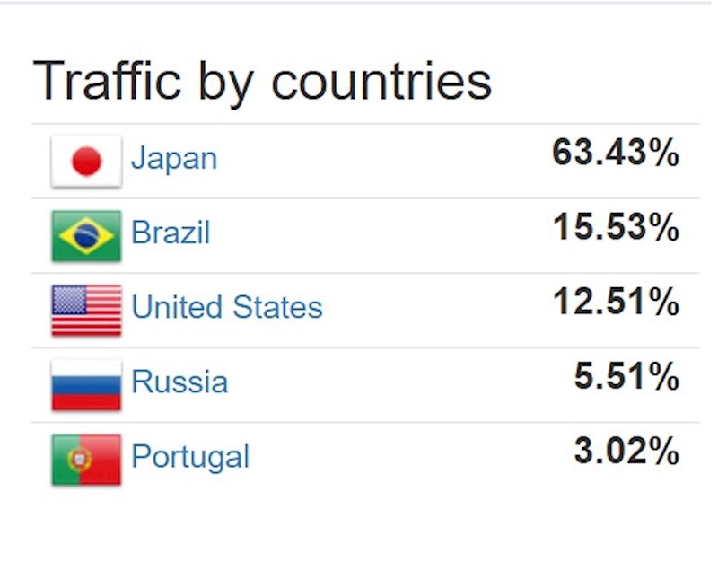The height and width of the screenshot is (588, 718).
Task: Select the 12.51% traffic value
Action: 616,302
